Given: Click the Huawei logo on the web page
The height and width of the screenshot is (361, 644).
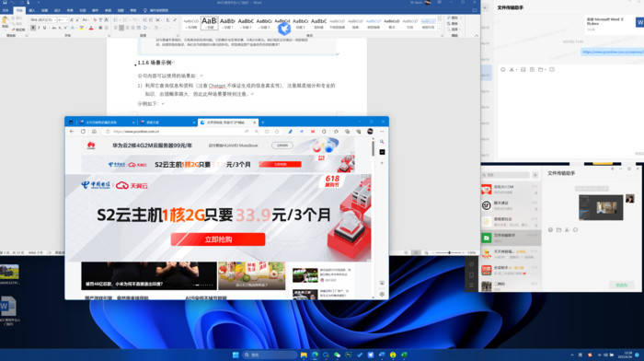Looking at the screenshot, I should point(91,146).
